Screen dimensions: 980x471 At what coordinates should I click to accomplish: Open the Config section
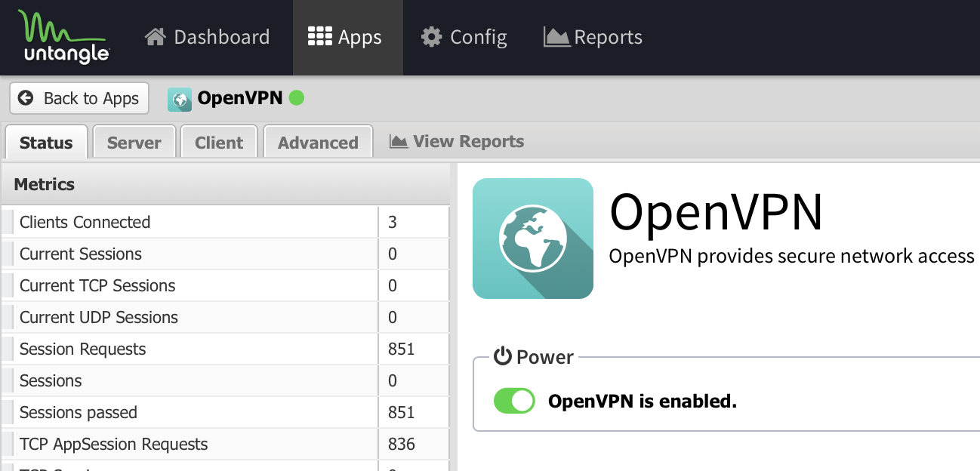pyautogui.click(x=464, y=37)
